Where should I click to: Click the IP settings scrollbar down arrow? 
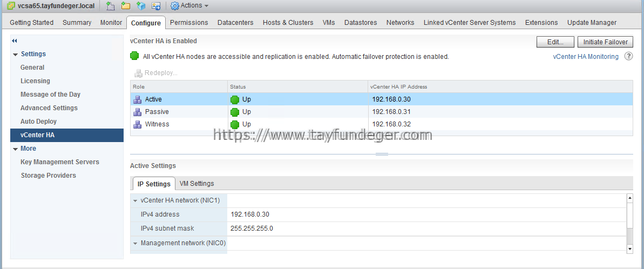click(x=630, y=249)
